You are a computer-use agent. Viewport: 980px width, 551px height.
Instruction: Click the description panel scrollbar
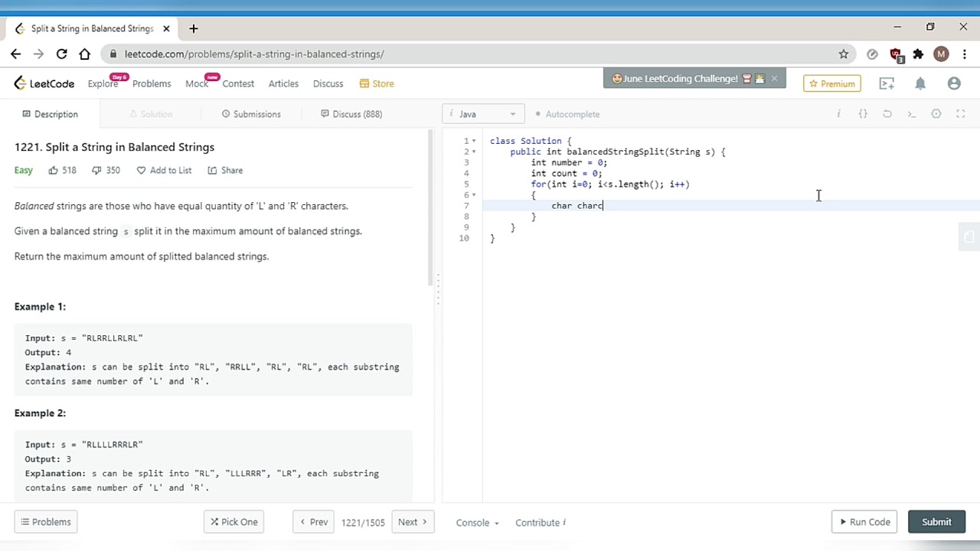pos(430,208)
